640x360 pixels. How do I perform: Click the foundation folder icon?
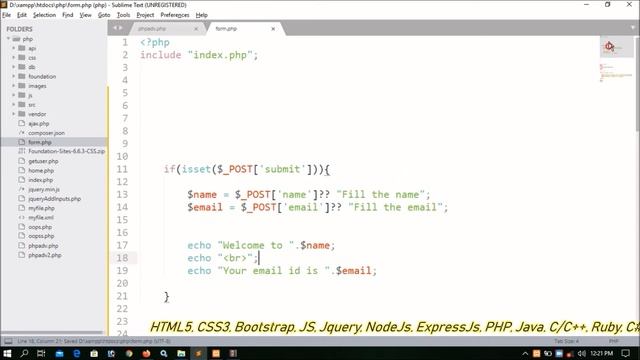(22, 76)
